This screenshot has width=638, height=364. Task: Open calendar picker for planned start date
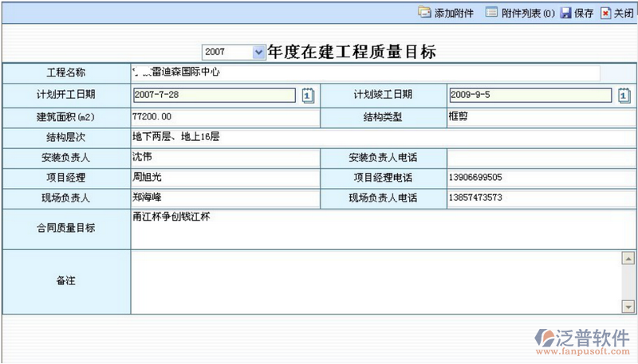(309, 96)
